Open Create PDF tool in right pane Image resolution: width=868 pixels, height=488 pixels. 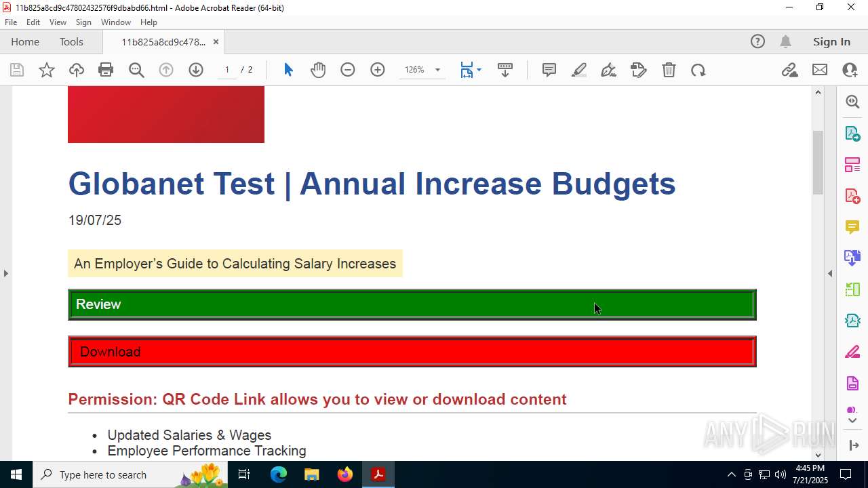point(852,195)
